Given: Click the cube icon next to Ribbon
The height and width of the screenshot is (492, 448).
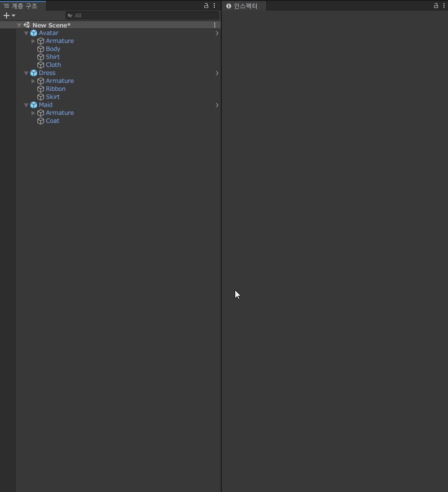Looking at the screenshot, I should [40, 89].
